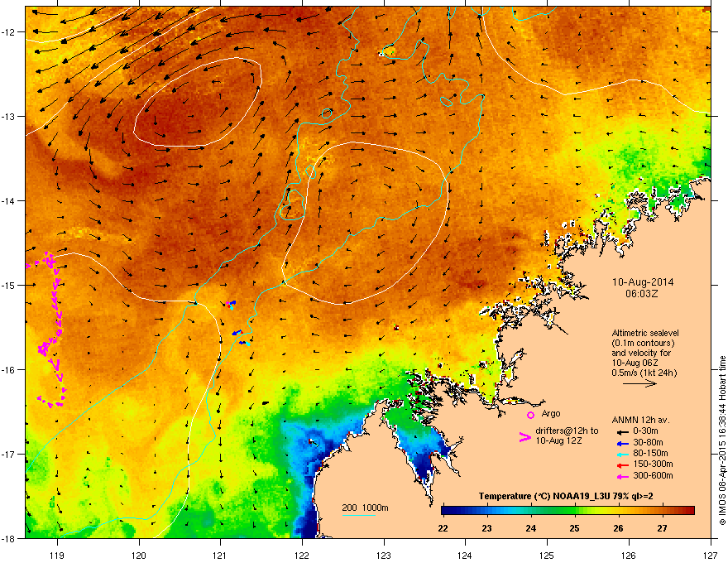Screen dimensions: 728x563
Task: Click the 124 longitude axis label
Action: point(465,555)
